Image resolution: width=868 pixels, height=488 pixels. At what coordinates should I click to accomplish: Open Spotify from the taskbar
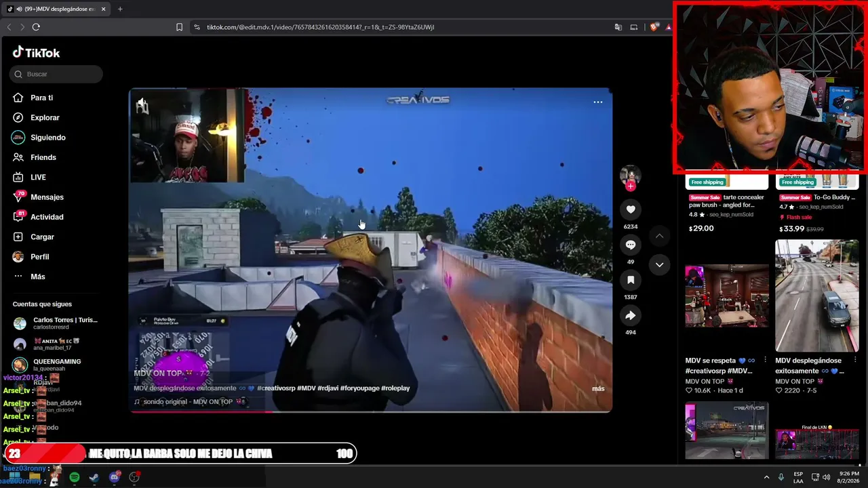point(75,477)
